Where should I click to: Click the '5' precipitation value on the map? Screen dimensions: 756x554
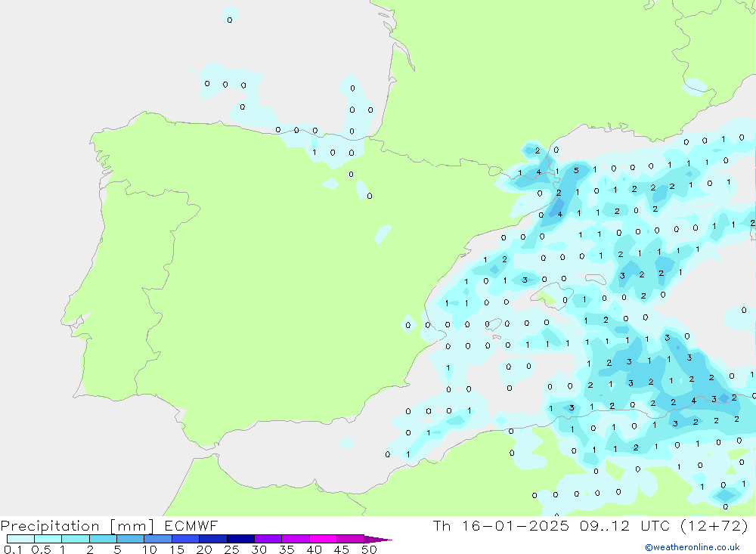(576, 170)
